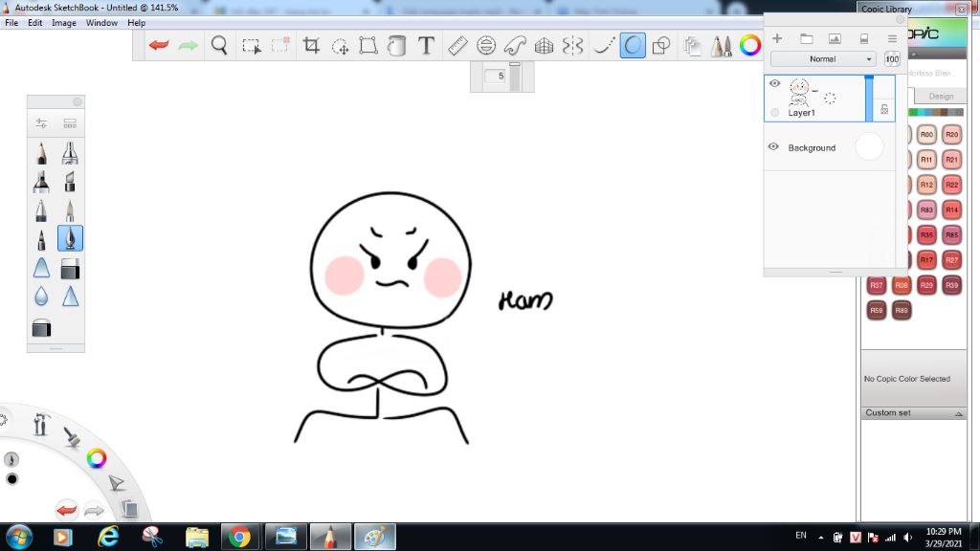
Task: Open the Edit menu
Action: click(35, 23)
